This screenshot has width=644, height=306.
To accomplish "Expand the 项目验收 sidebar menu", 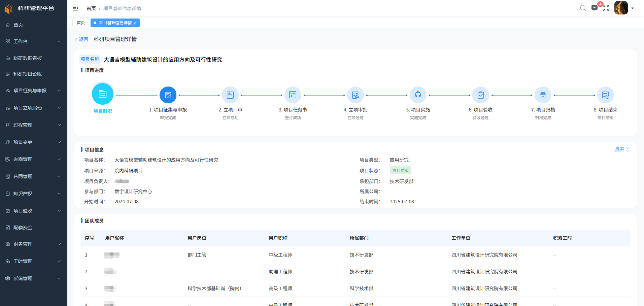I will click(33, 211).
